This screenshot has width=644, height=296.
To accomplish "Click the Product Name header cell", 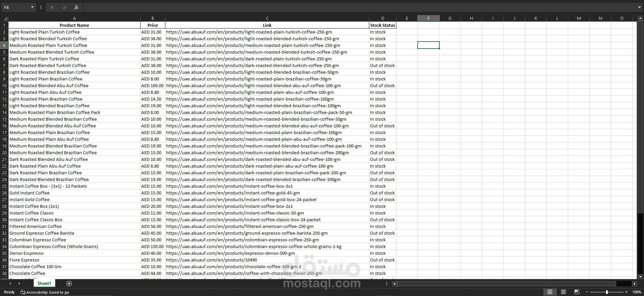I will [74, 25].
